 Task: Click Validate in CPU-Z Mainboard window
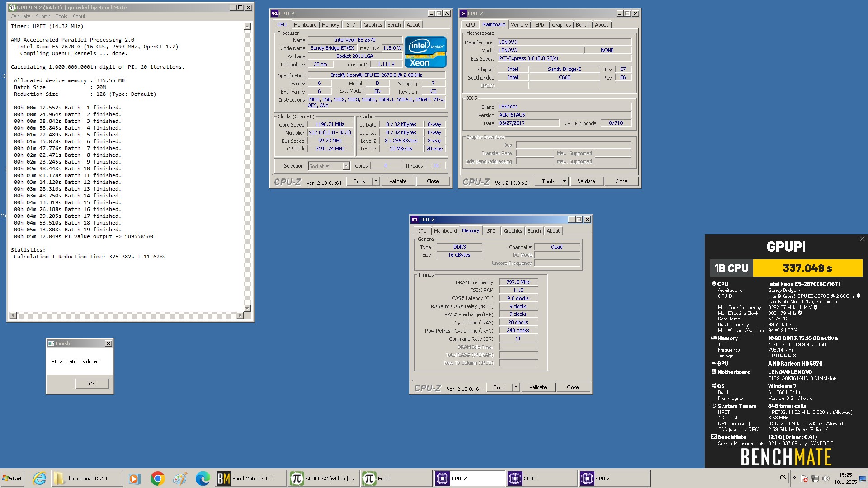(x=586, y=181)
